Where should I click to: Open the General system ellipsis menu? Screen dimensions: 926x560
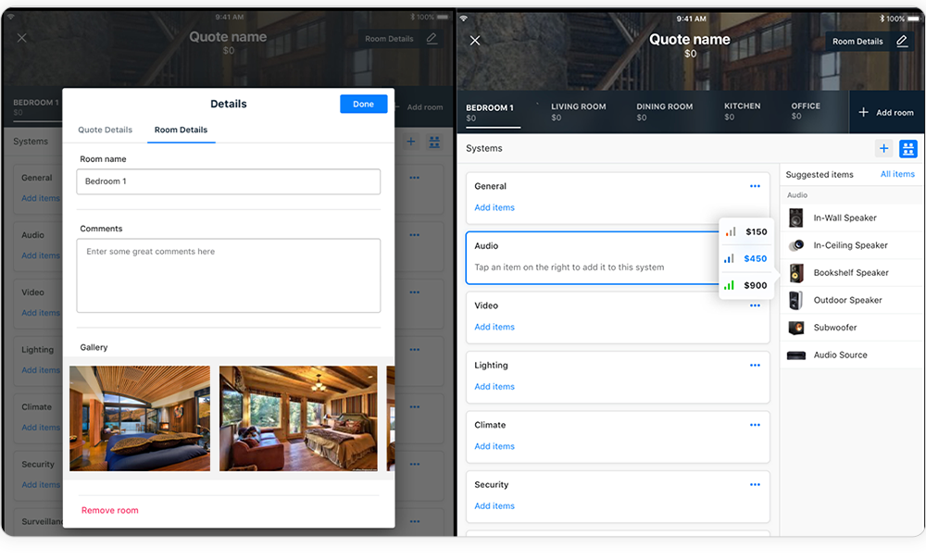click(755, 186)
